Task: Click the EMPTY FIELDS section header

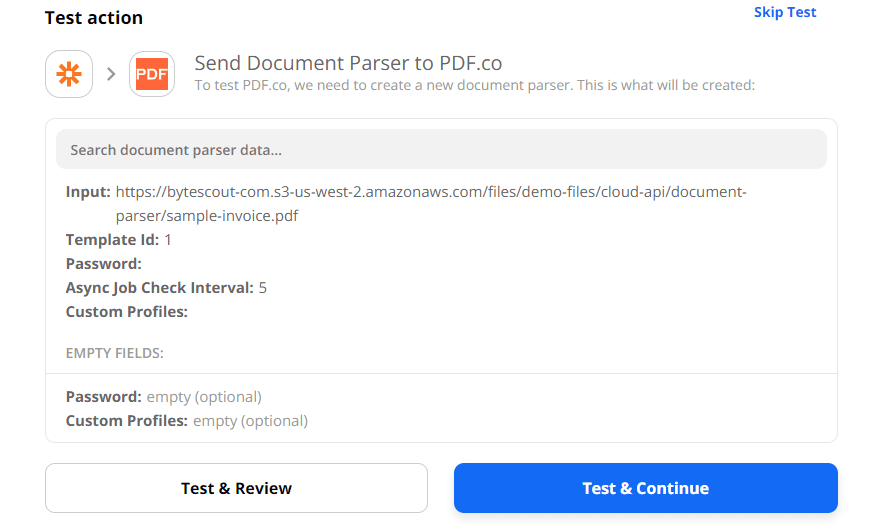Action: point(114,353)
